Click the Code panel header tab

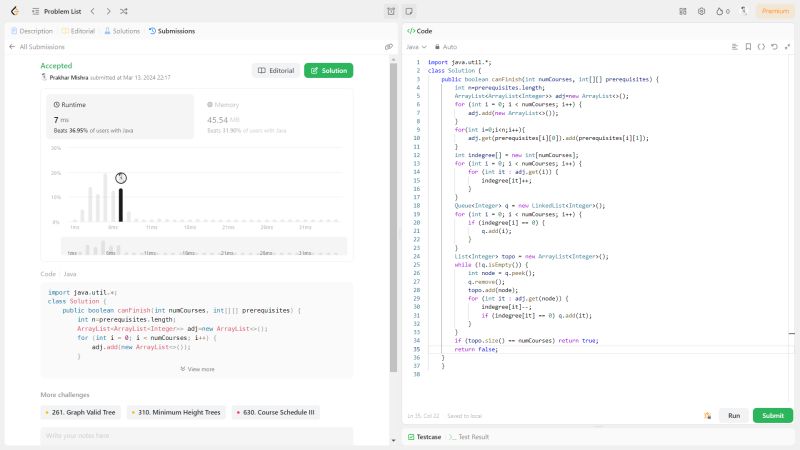point(419,31)
